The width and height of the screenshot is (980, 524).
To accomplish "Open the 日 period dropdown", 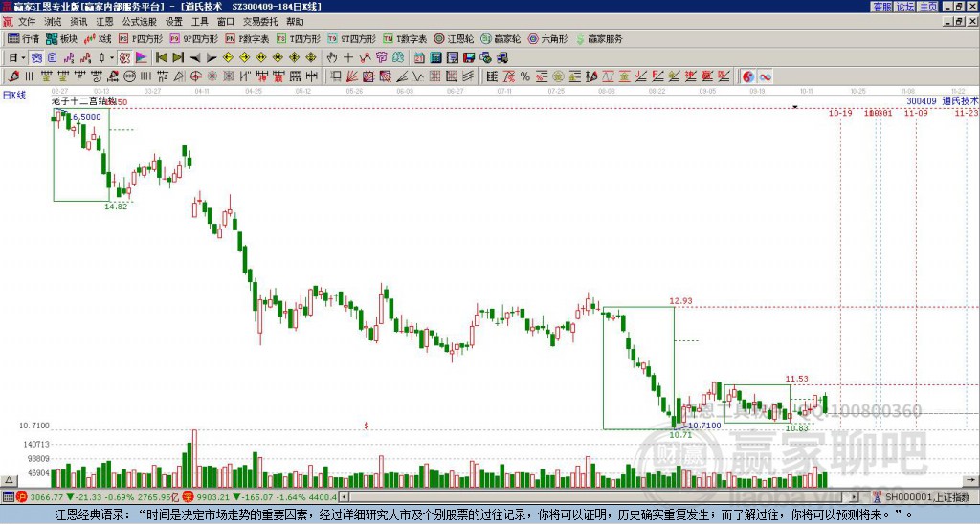I will (x=17, y=58).
